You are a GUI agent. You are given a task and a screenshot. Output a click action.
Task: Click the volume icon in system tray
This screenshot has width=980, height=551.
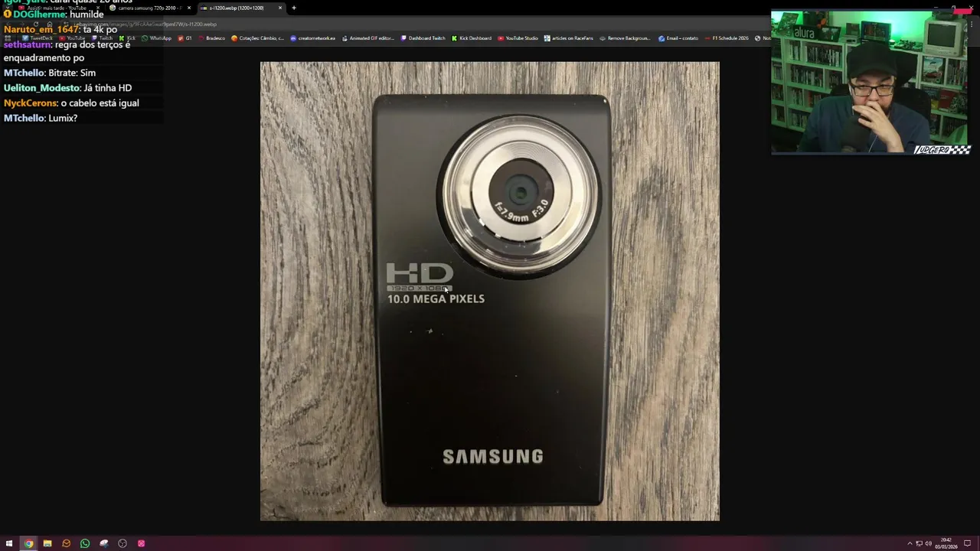(x=928, y=543)
